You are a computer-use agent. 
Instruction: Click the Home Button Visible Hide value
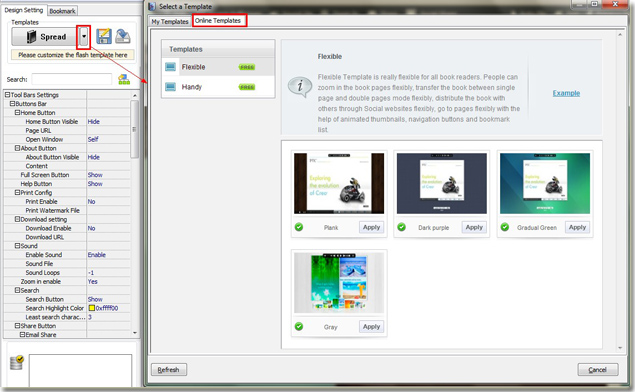click(94, 121)
